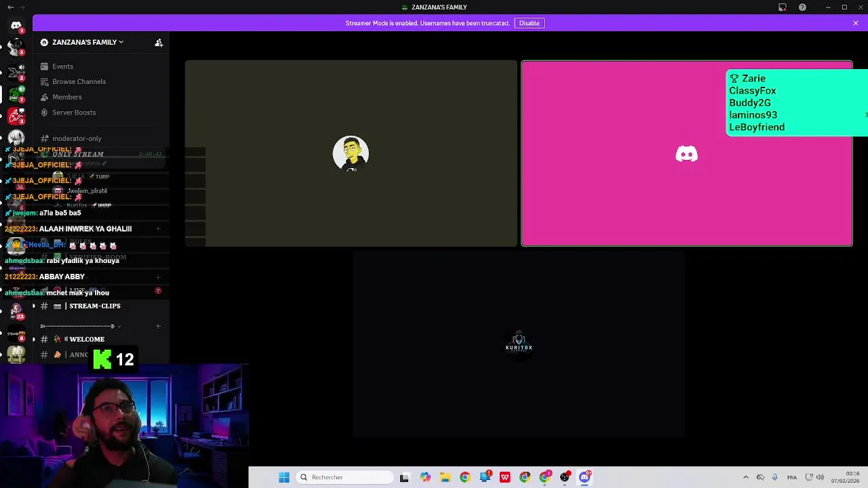Open the Discord help icon in title bar
868x488 pixels.
[x=802, y=7]
